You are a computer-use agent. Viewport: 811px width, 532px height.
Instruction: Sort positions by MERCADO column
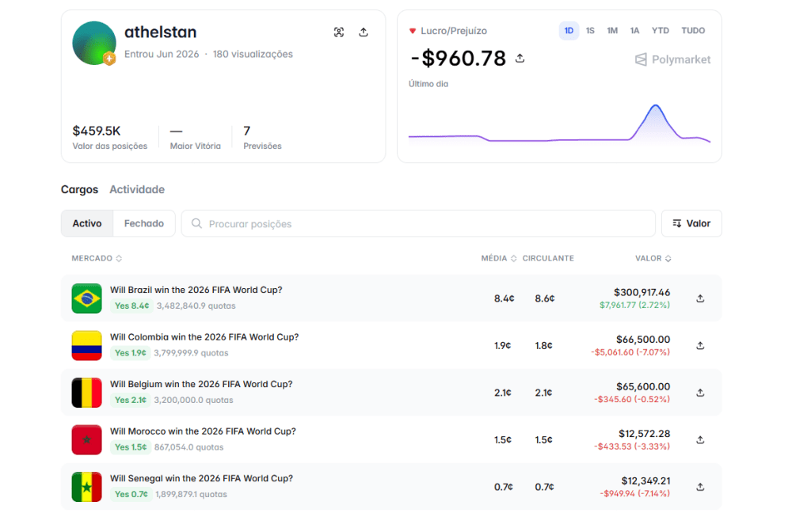[97, 258]
